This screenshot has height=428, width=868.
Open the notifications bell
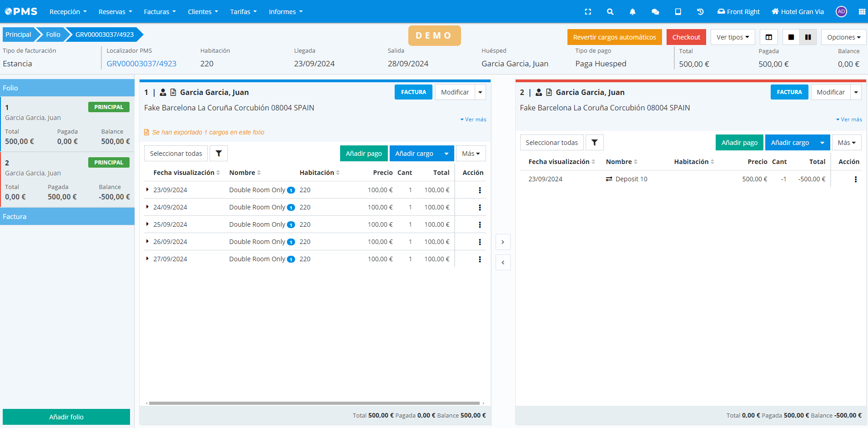pyautogui.click(x=632, y=12)
